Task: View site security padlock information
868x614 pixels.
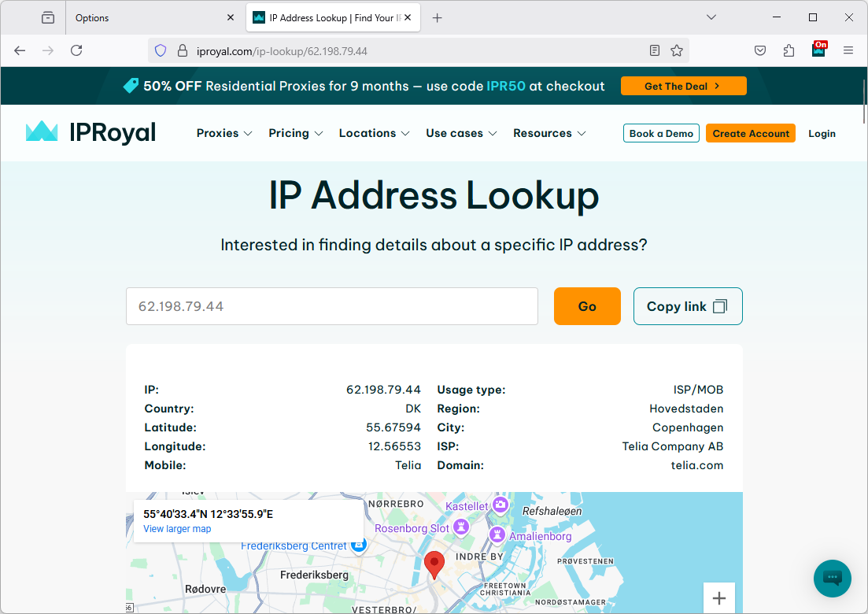Action: 182,51
